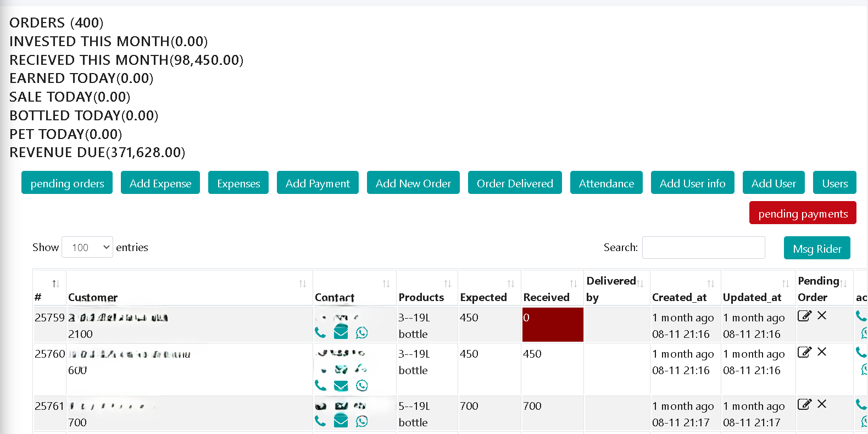
Task: Edit pending order 25761
Action: (x=804, y=404)
